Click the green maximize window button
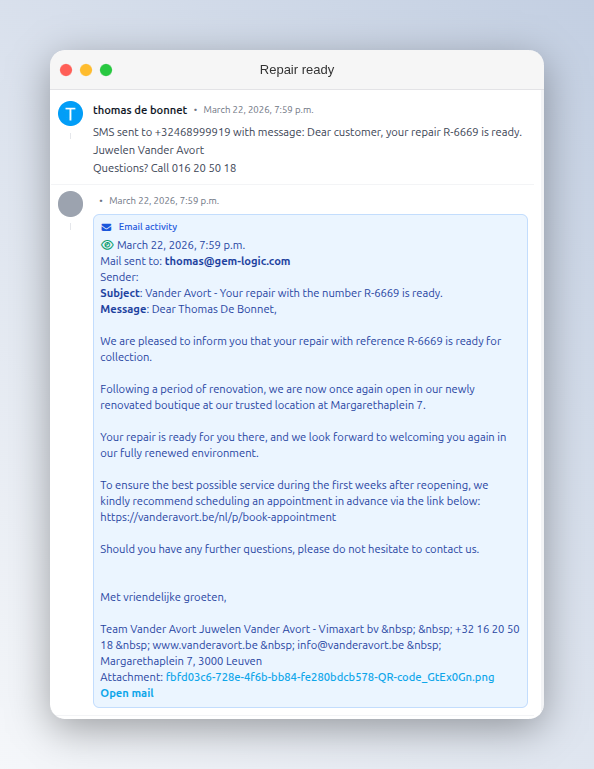This screenshot has width=594, height=769. (x=106, y=70)
